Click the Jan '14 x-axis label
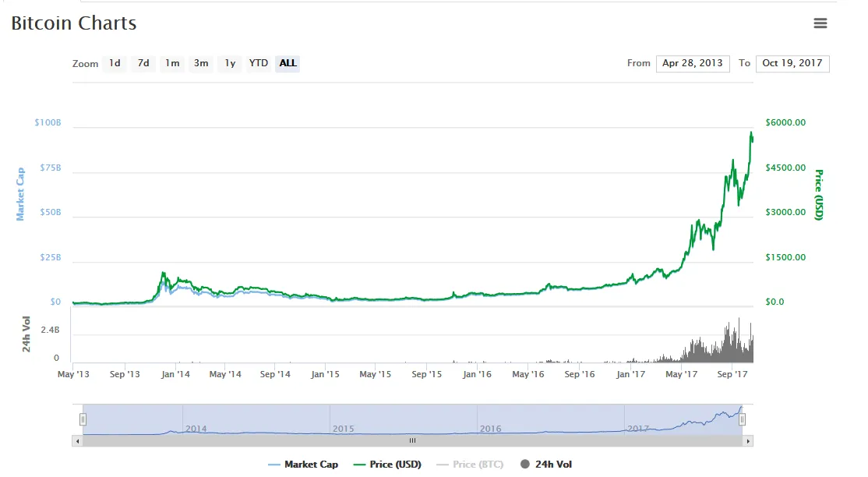Screen dimensions: 868x477 coord(175,375)
